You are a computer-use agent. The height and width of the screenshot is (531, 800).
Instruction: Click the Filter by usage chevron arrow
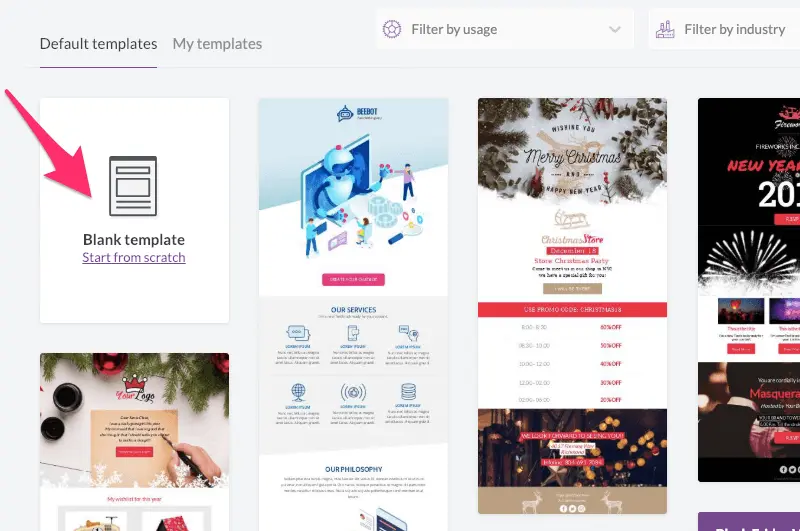pyautogui.click(x=615, y=30)
